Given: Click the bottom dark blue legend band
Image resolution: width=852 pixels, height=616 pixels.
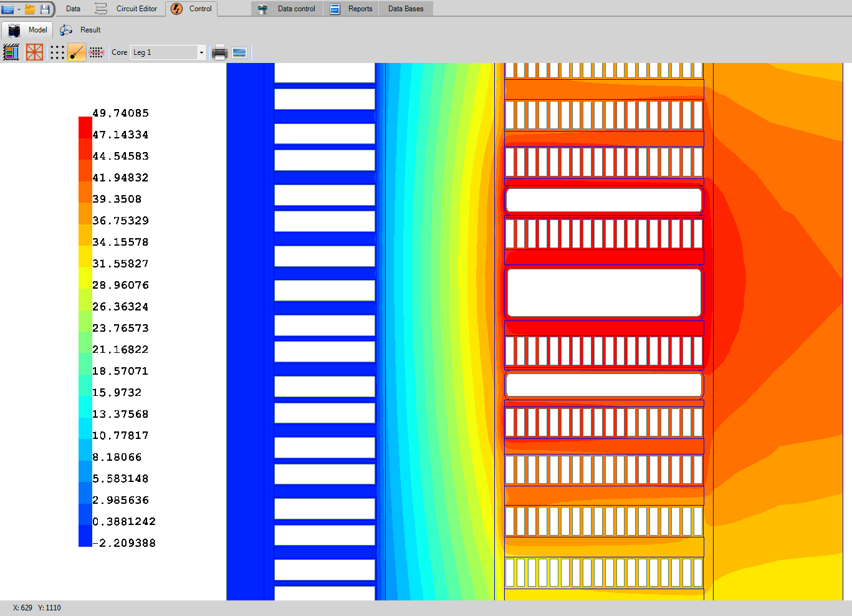Looking at the screenshot, I should pyautogui.click(x=85, y=536).
